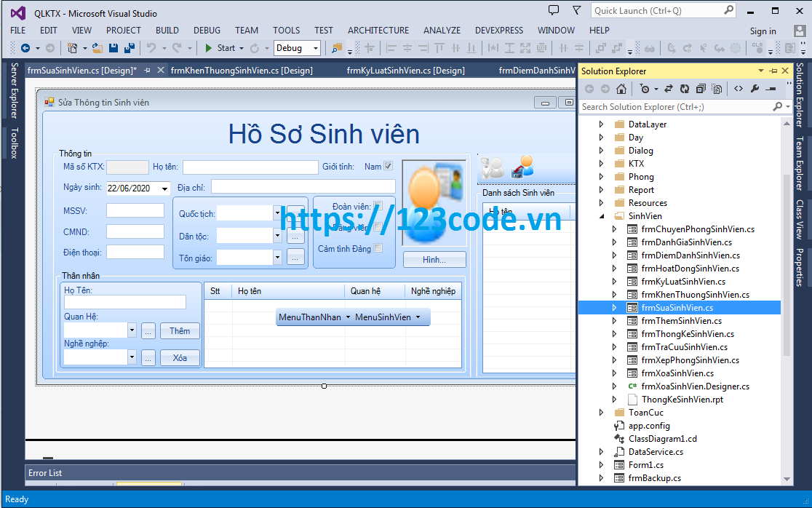Click the Xóa button on the form

click(x=179, y=357)
